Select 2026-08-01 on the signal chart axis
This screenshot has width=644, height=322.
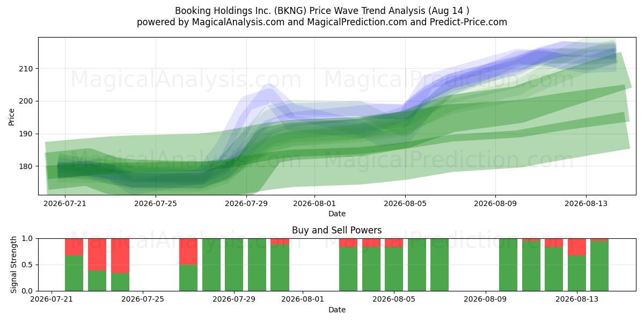pyautogui.click(x=303, y=299)
